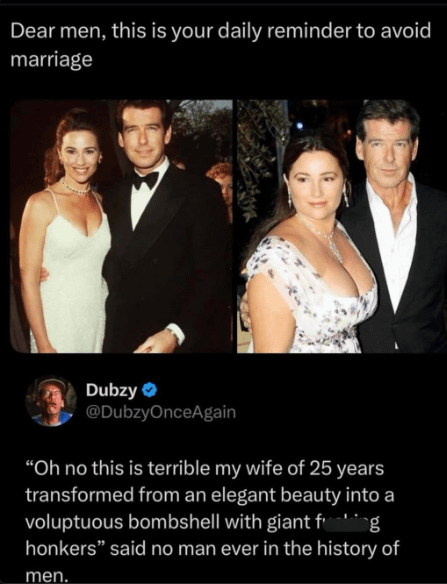Select the reply line starting 'Oh no this is terrible'
This screenshot has width=447, height=584.
tap(205, 468)
